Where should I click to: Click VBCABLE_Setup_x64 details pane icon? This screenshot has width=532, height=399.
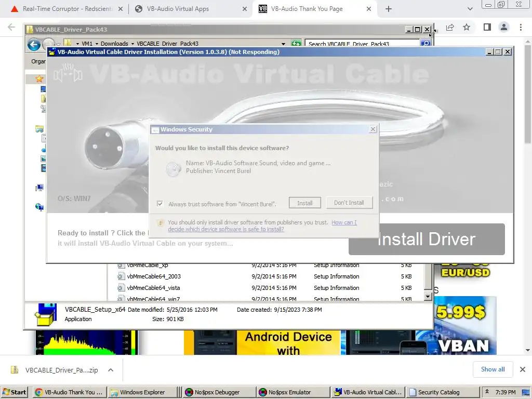click(46, 314)
